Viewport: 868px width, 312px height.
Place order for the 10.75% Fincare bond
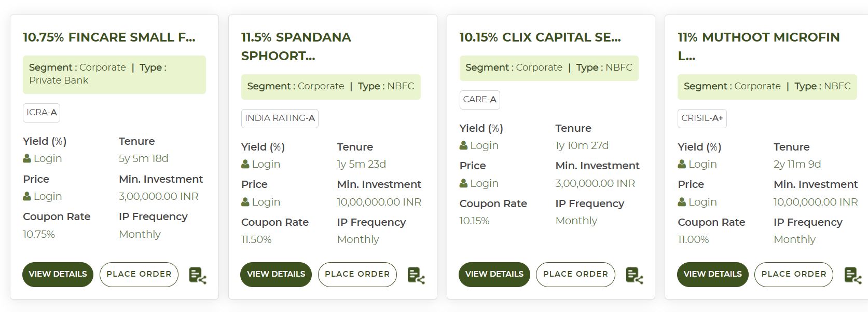coord(139,274)
